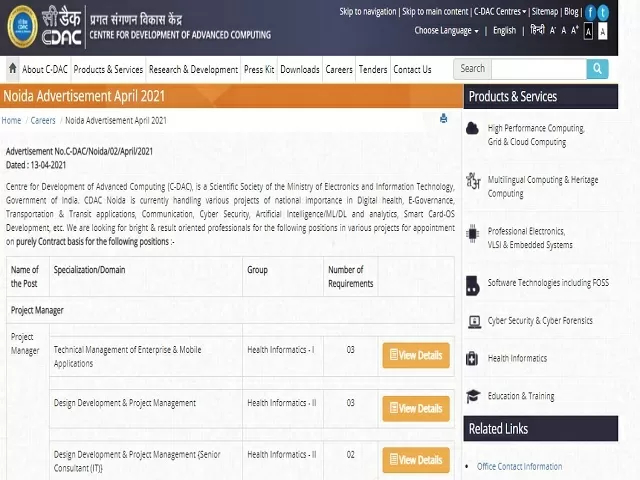Screen dimensions: 640x480
Task: Click the Cyber Security monitor icon
Action: 474,322
